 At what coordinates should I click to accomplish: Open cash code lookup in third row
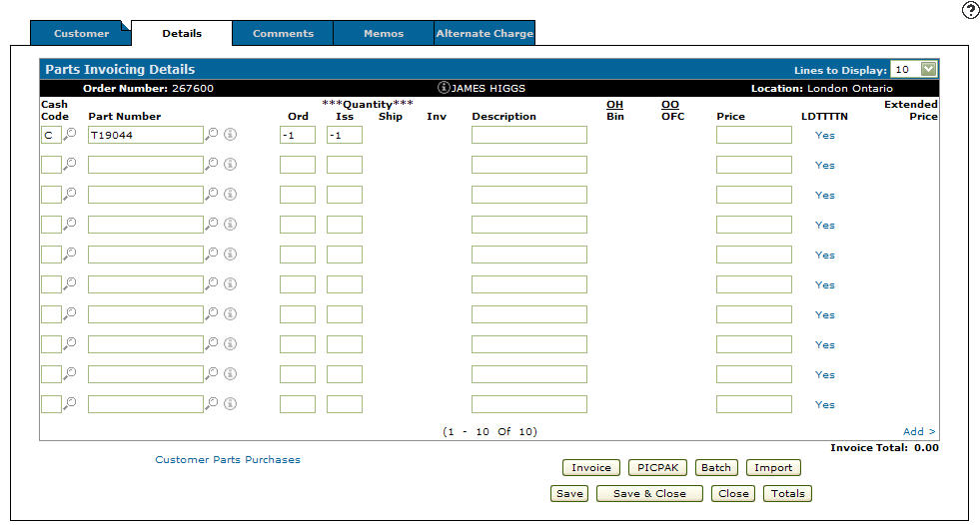69,194
